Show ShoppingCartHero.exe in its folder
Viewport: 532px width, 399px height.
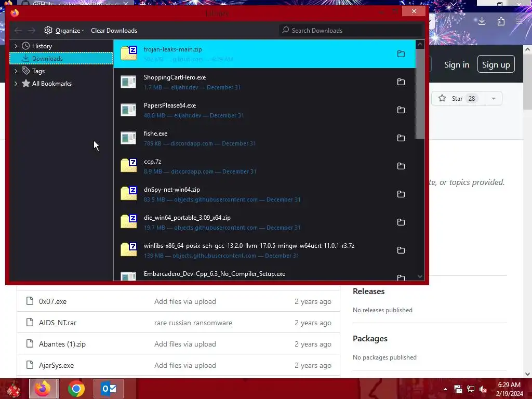(401, 82)
